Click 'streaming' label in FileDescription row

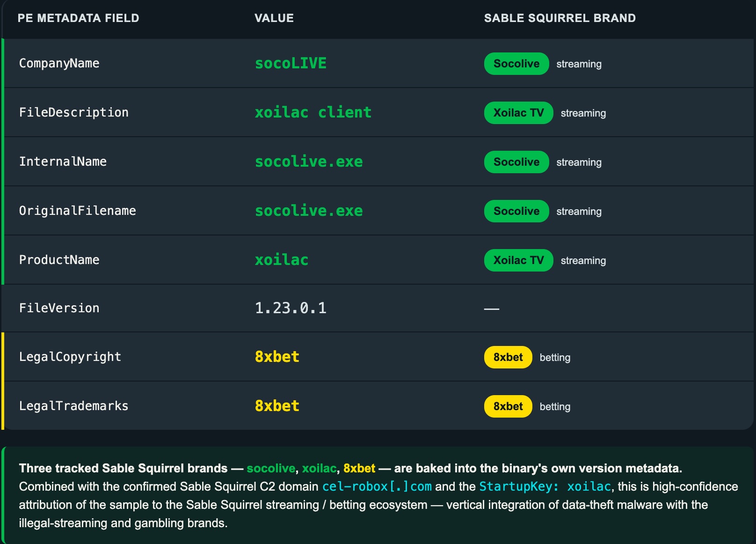click(x=583, y=113)
